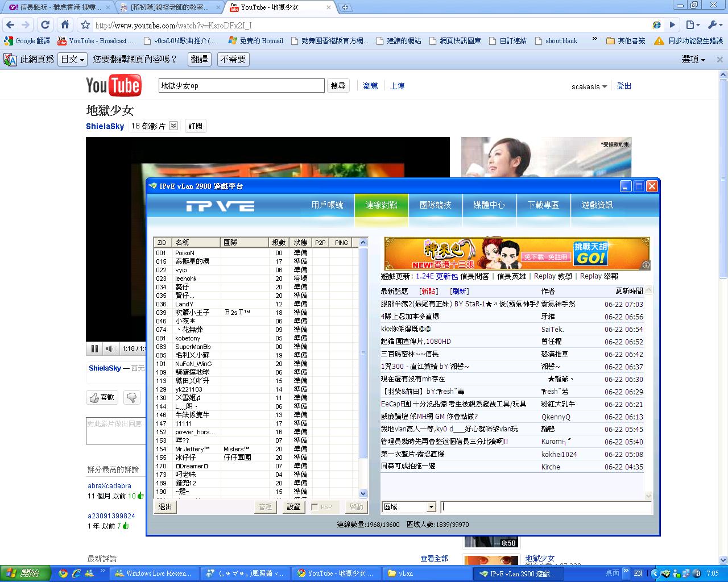Open the YouTube 瀏覽 link
The image size is (728, 582).
tap(370, 86)
